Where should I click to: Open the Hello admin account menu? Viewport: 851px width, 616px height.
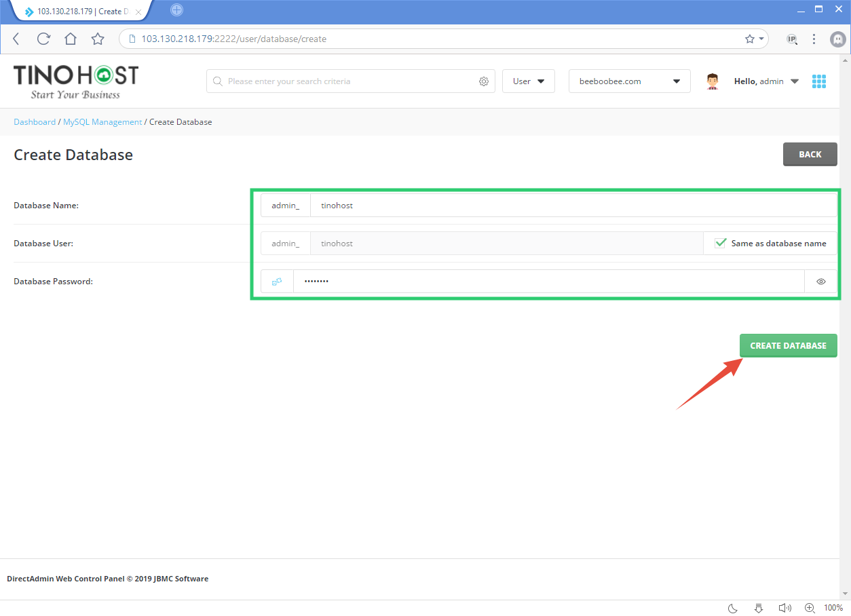[765, 81]
